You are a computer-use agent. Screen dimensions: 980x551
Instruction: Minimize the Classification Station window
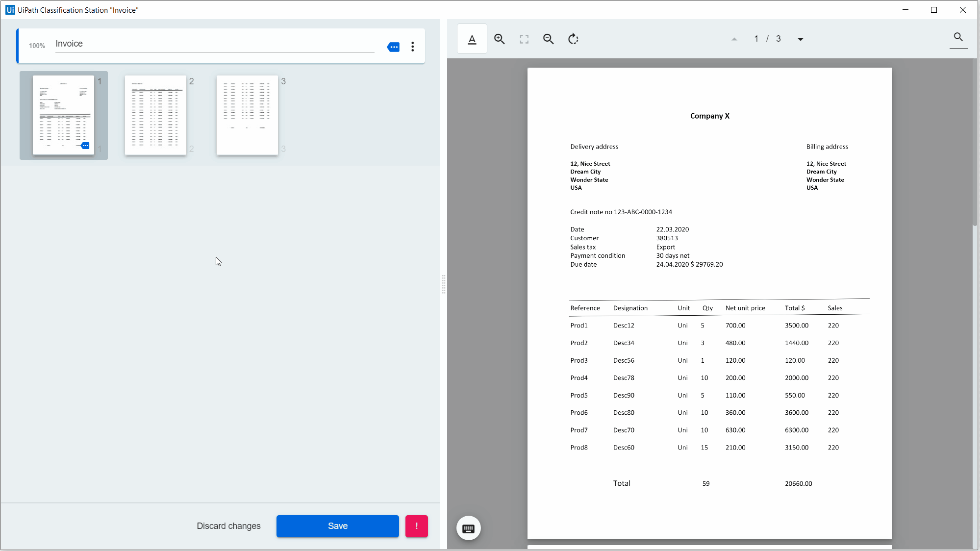click(x=905, y=10)
